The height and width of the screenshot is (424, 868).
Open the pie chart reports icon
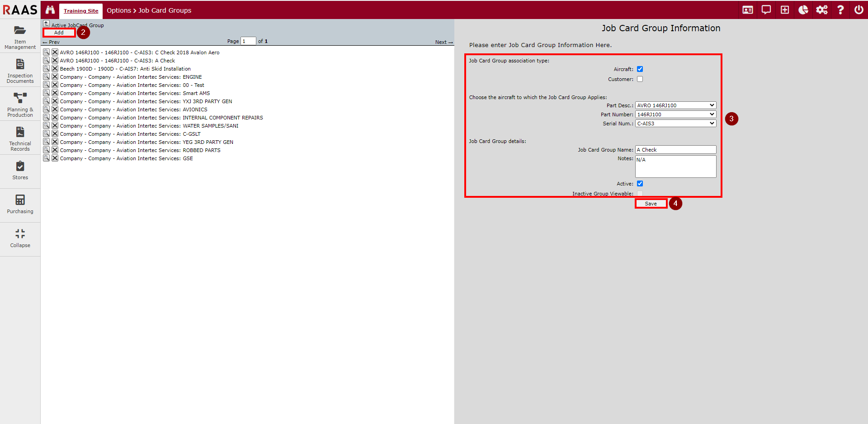[803, 10]
